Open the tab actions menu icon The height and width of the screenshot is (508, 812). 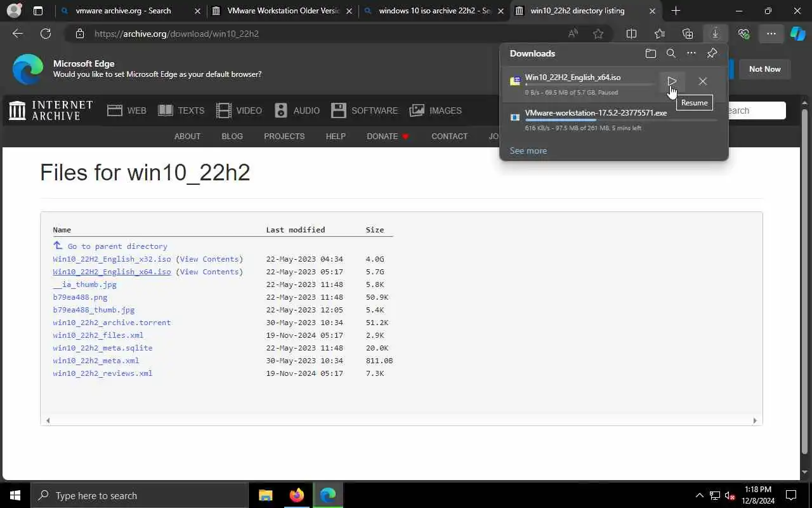[38, 11]
